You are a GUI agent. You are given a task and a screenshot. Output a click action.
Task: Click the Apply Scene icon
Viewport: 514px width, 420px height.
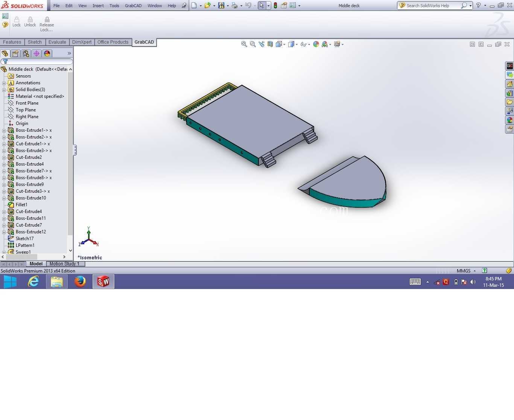(x=325, y=44)
